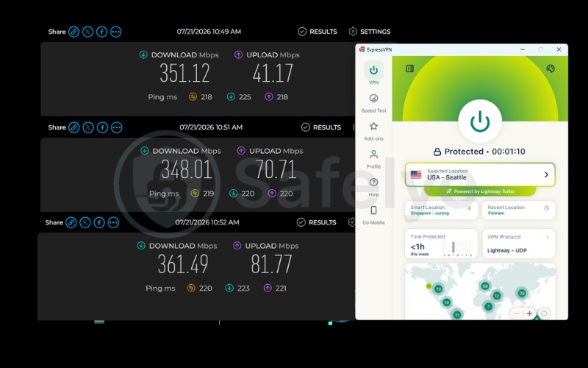Open speed test SETTINGS

coord(370,32)
